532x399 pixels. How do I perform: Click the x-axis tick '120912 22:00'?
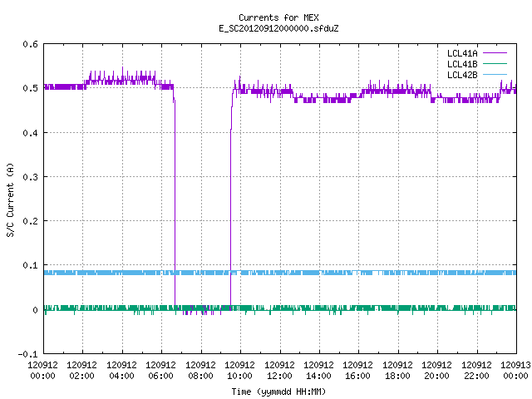pos(476,371)
